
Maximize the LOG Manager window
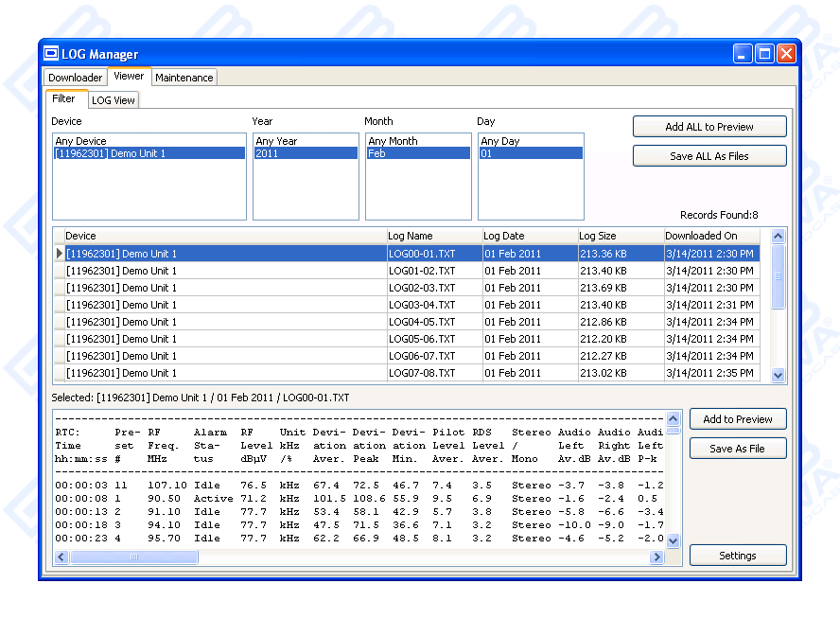[x=764, y=54]
